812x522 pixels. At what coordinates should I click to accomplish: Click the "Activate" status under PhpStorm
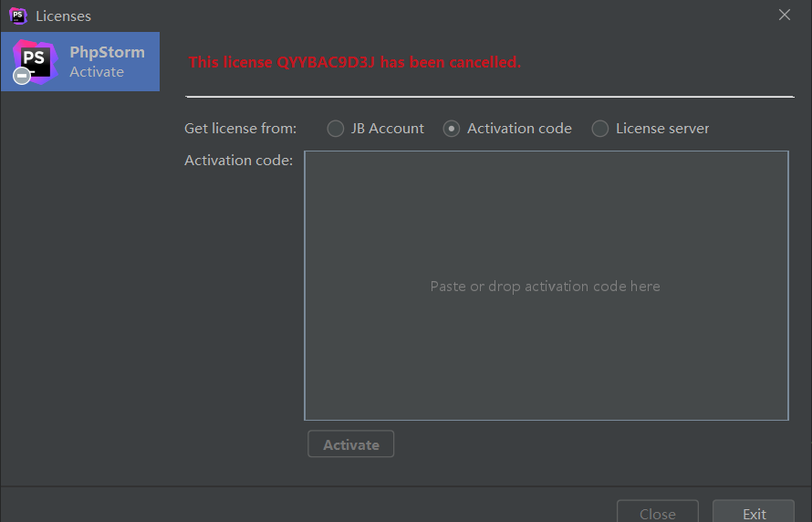coord(97,72)
